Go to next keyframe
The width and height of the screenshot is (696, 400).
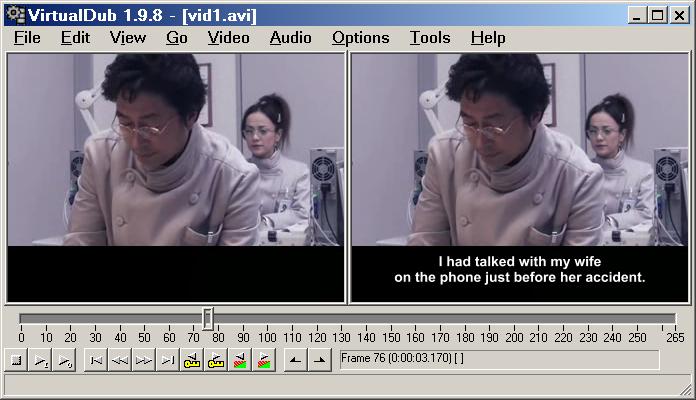pyautogui.click(x=216, y=360)
